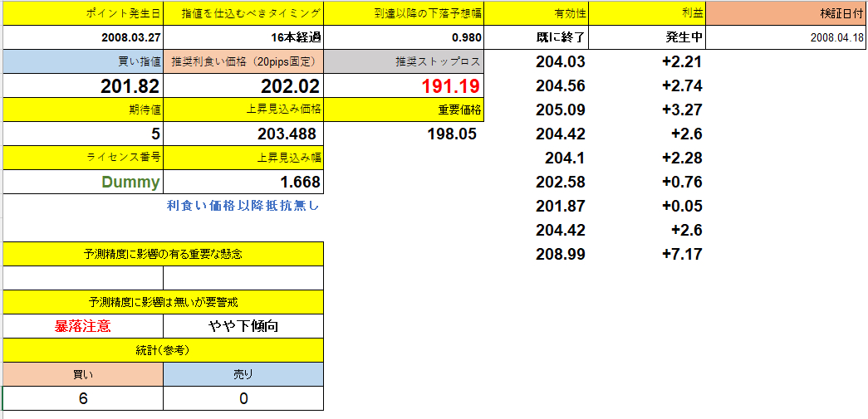Select the 重要価格 label cell
Viewport: 868px width, 419px height.
[x=404, y=110]
